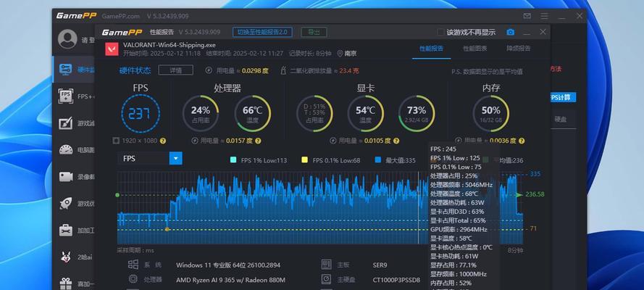The height and width of the screenshot is (290, 644).
Task: Click the 50% memory gauge
Action: [x=491, y=113]
